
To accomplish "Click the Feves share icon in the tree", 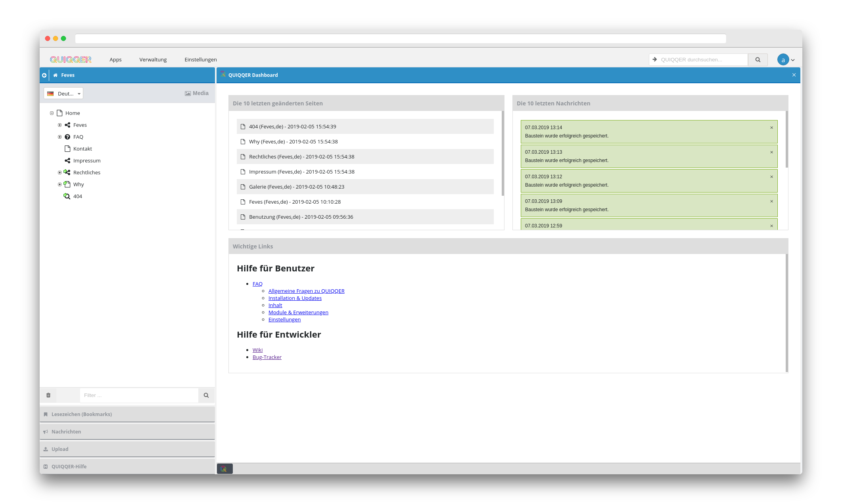I will pyautogui.click(x=67, y=125).
